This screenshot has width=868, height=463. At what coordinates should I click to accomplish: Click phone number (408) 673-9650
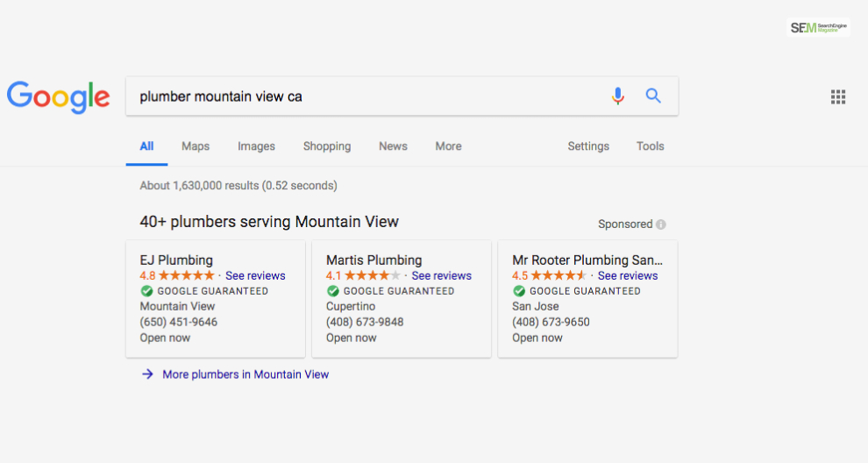[551, 323]
